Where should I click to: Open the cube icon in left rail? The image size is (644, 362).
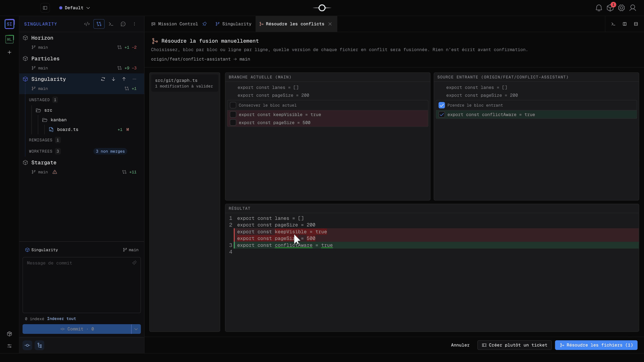click(9, 334)
